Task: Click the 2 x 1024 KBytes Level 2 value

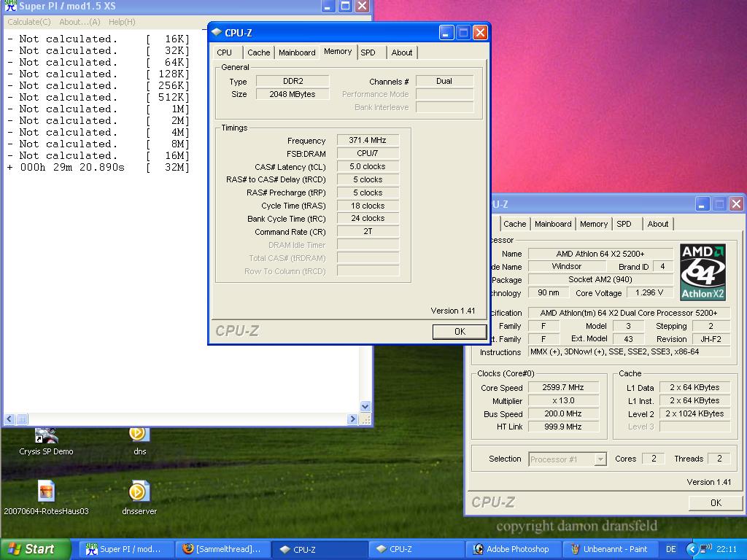Action: click(x=694, y=413)
